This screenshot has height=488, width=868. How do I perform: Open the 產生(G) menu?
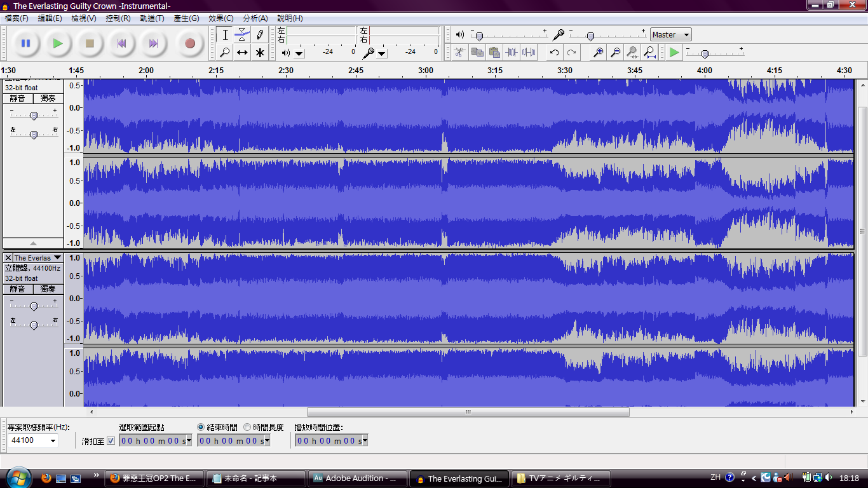pos(186,18)
